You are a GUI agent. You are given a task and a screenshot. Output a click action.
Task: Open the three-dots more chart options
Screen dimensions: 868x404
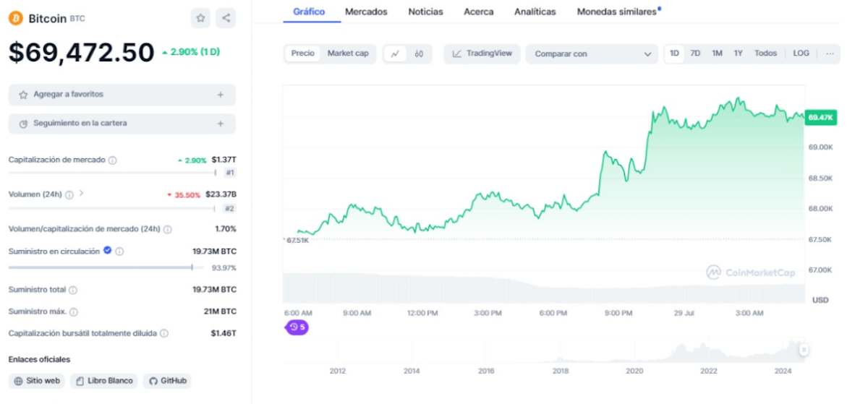coord(830,53)
